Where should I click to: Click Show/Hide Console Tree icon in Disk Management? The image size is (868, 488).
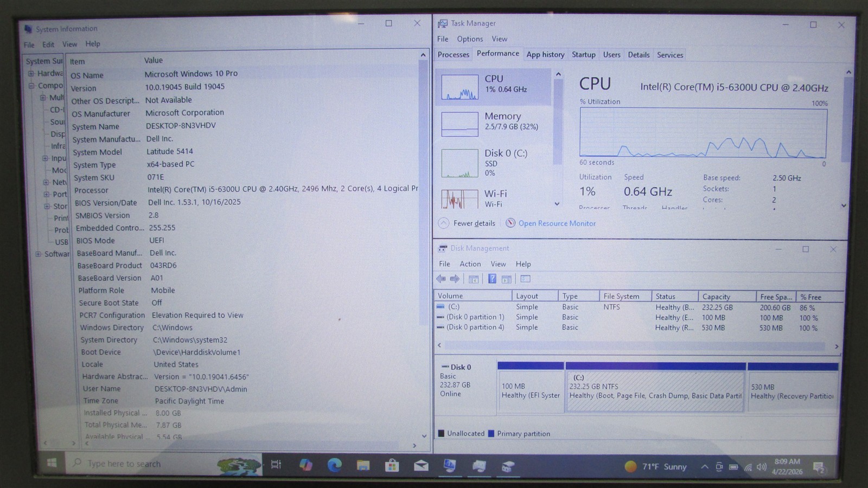point(474,279)
